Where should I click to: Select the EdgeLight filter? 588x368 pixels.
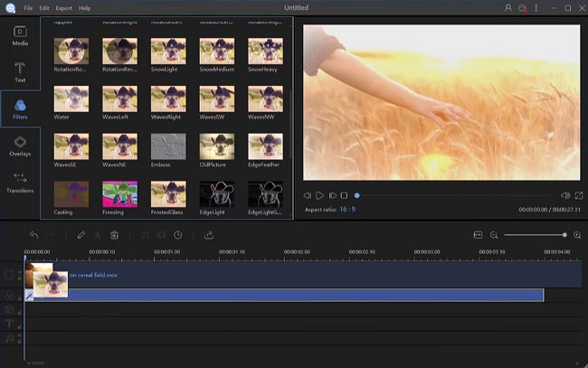(x=217, y=194)
